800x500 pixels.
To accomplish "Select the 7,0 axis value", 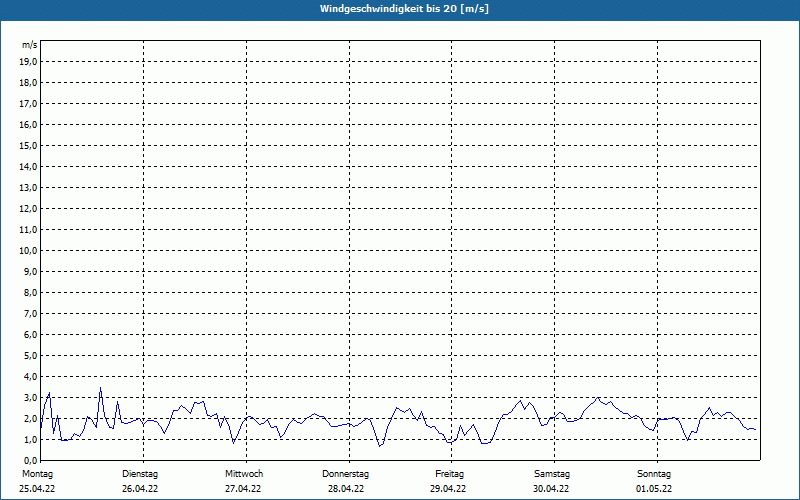I will pyautogui.click(x=31, y=313).
